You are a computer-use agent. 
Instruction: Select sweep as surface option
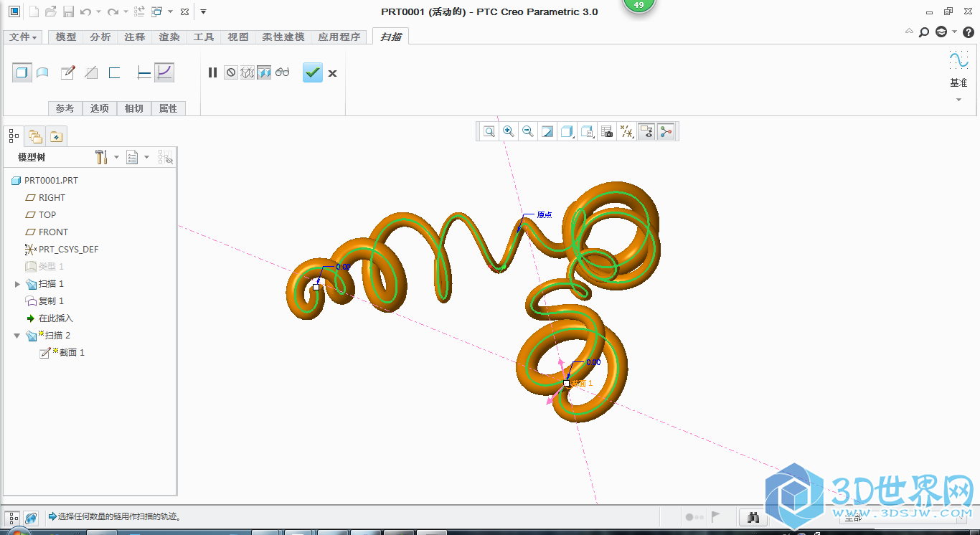pyautogui.click(x=43, y=72)
